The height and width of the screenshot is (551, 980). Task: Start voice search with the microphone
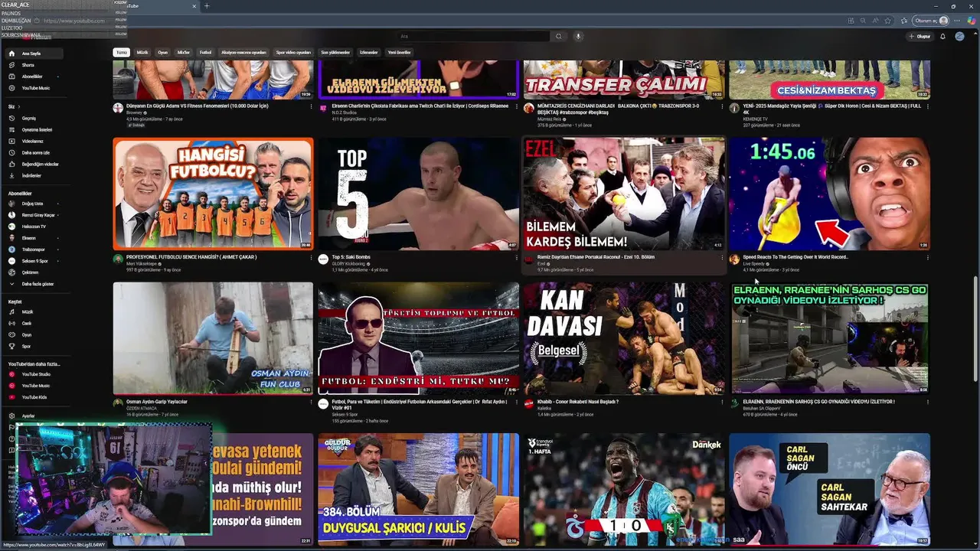pos(578,36)
